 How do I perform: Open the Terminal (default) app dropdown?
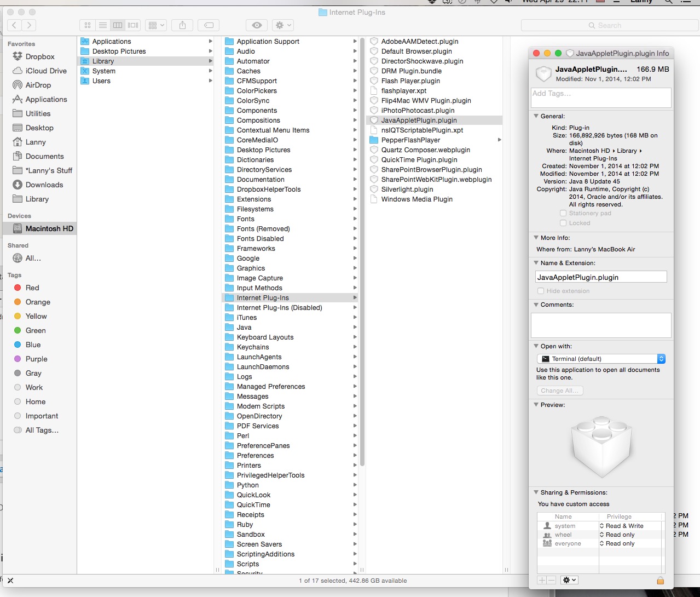[x=601, y=359]
